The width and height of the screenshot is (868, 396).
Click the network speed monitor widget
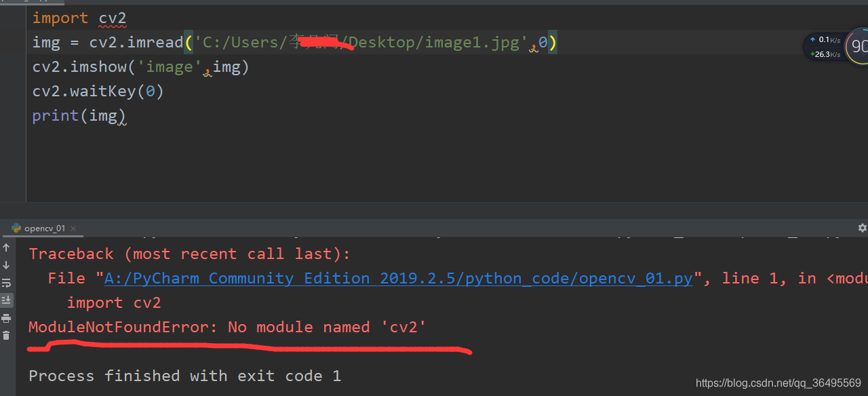824,46
